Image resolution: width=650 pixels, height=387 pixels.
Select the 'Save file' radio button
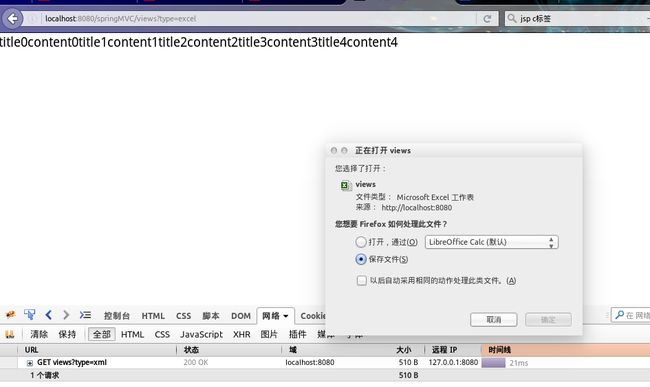[361, 259]
